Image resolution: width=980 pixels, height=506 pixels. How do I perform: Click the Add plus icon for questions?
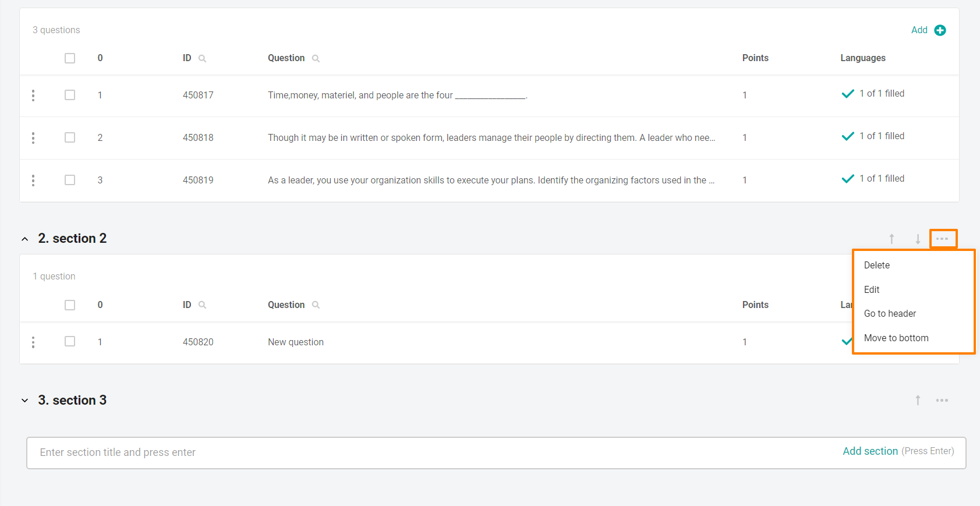(940, 30)
